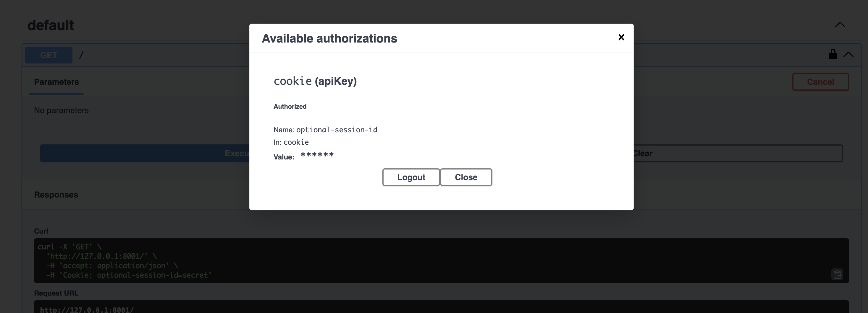Click the GET method badge
This screenshot has height=313, width=868.
(49, 55)
